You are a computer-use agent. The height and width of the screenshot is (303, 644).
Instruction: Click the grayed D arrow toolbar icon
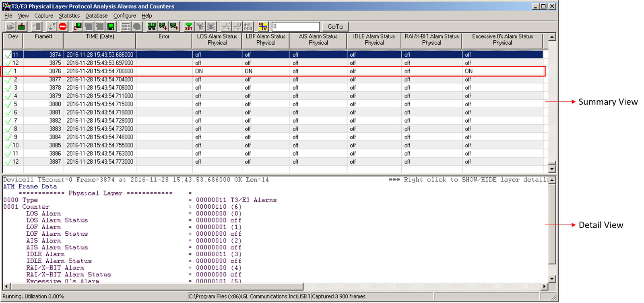point(237,27)
